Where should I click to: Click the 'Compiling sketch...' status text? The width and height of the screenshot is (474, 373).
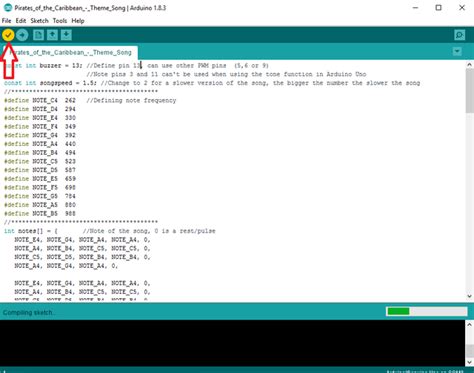point(29,312)
